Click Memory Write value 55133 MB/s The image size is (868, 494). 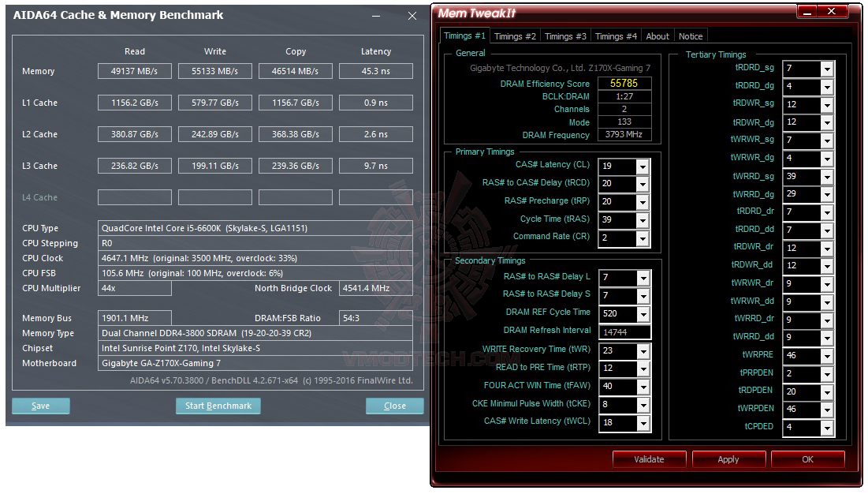(214, 72)
